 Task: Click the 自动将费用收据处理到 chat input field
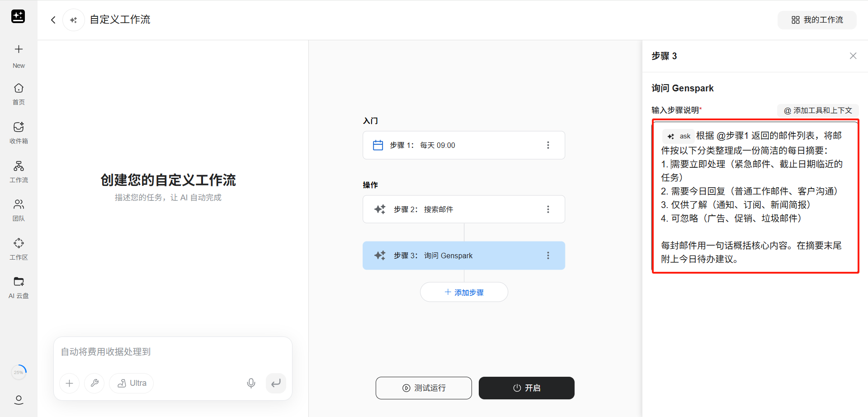point(172,352)
